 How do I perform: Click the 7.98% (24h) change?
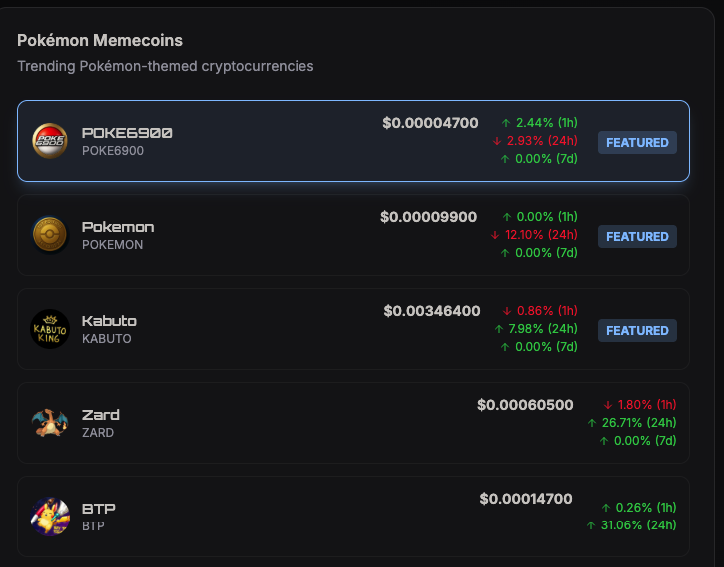(536, 329)
